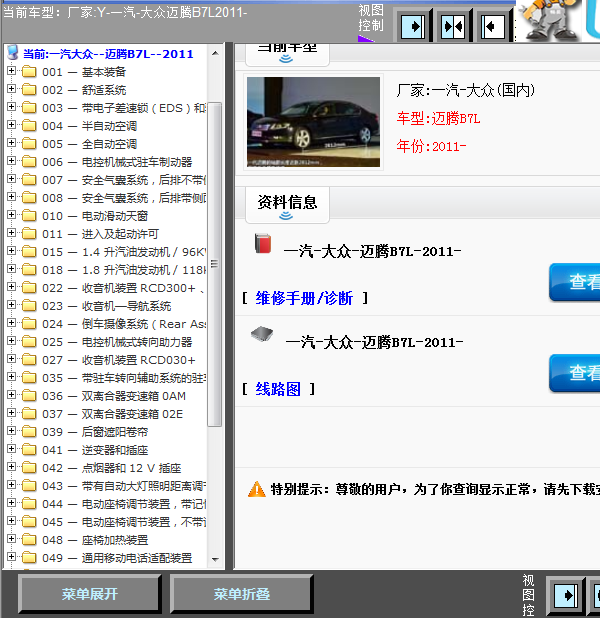Screen dimensions: 600x618
Task: Click the orange warning triangle icon
Action: pos(257,489)
